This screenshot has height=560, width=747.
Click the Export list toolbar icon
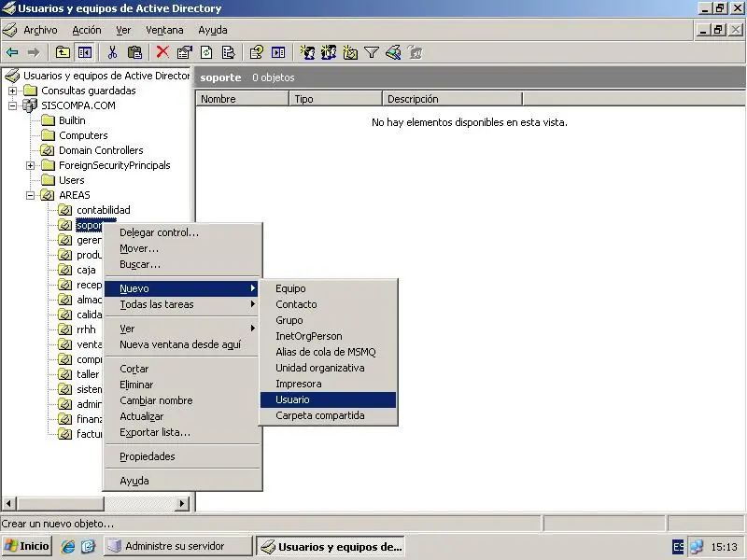(228, 52)
